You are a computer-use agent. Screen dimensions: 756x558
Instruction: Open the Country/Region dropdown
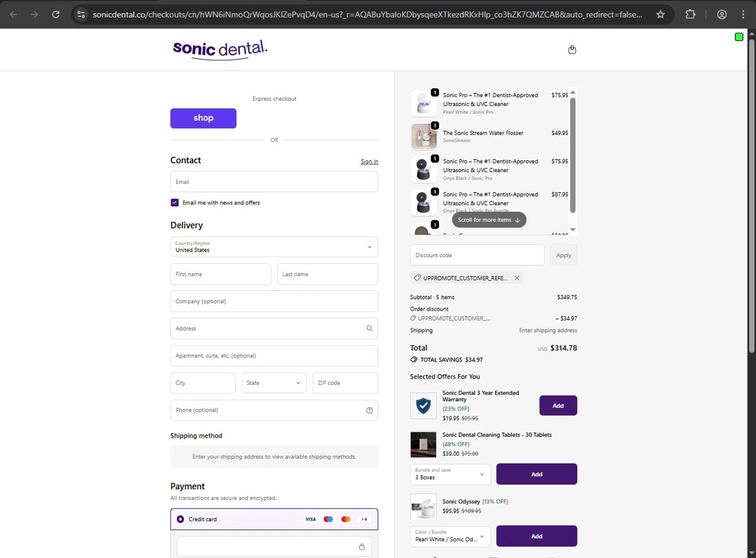(x=274, y=247)
